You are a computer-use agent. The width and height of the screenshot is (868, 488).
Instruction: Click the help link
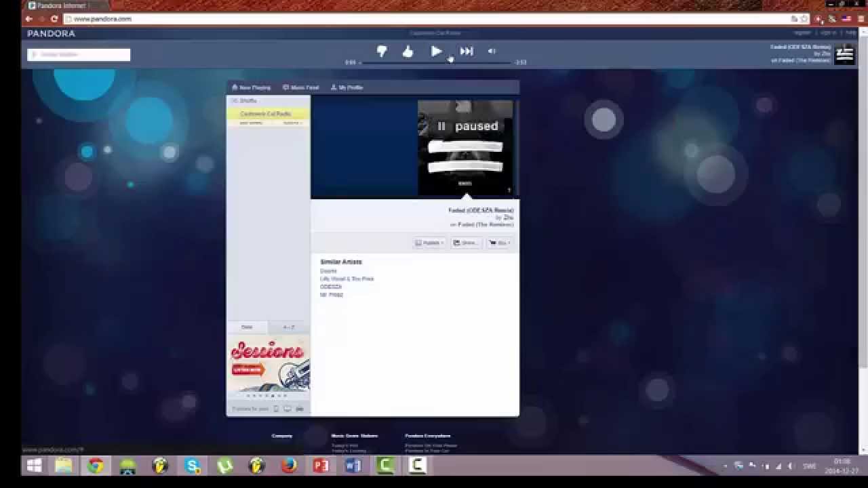coord(850,33)
